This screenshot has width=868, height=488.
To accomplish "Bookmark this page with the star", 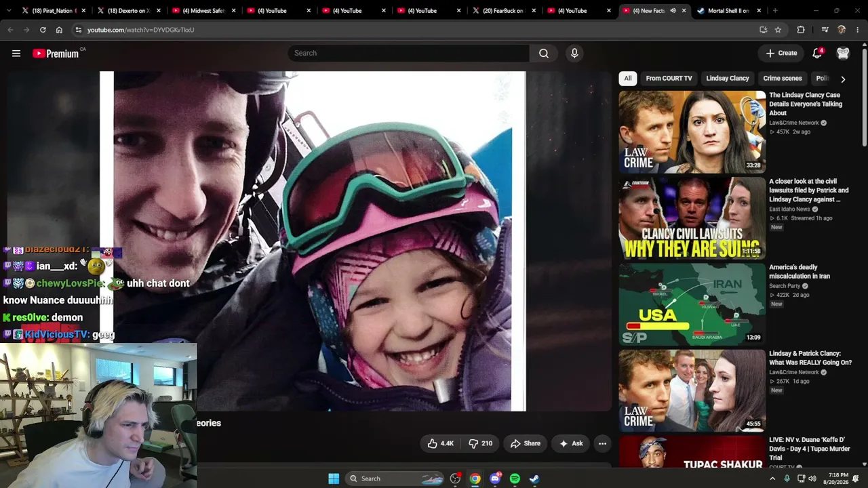I will tap(778, 30).
